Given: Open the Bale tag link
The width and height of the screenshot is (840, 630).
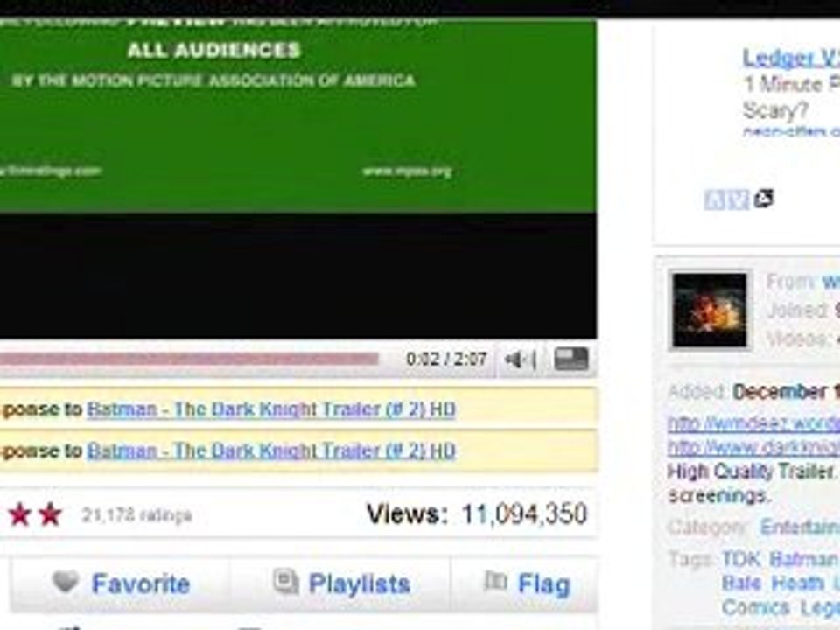Looking at the screenshot, I should tap(741, 583).
